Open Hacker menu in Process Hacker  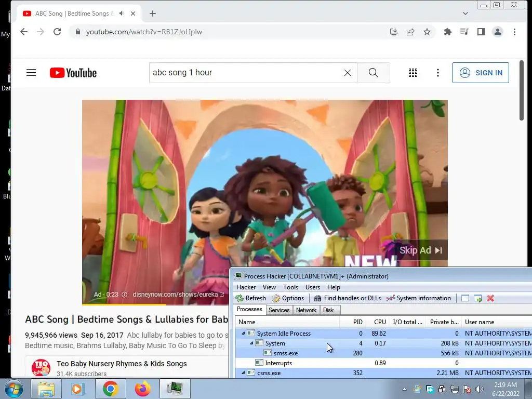coord(246,287)
